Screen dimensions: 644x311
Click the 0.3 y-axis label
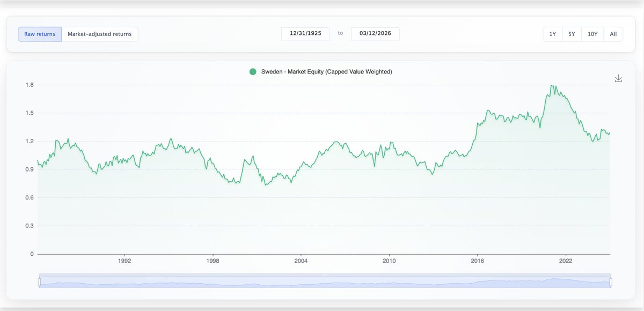[30, 226]
